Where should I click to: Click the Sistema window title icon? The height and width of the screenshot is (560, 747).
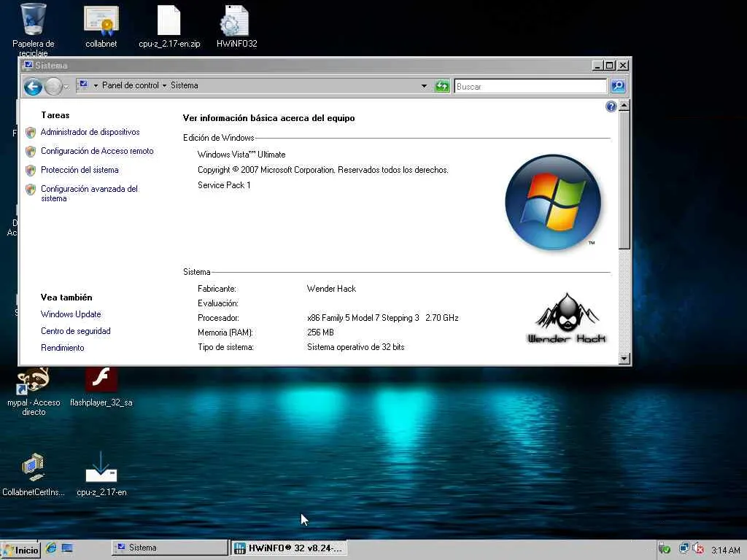[x=28, y=65]
